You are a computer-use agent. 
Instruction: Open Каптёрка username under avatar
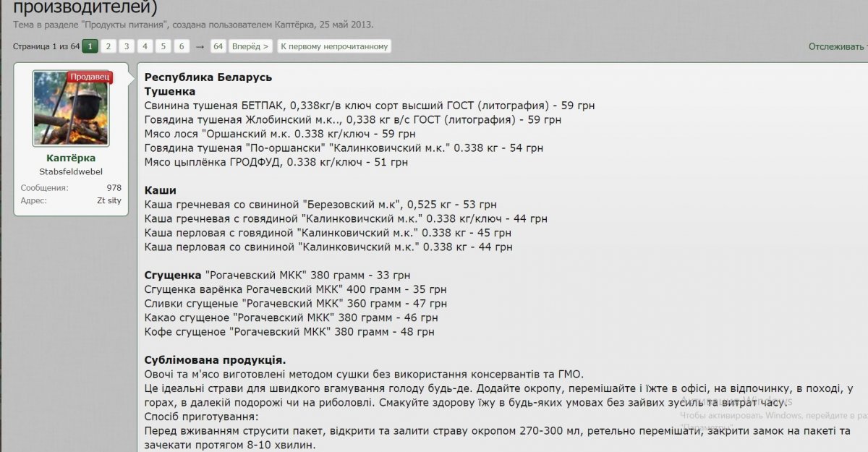(x=71, y=158)
